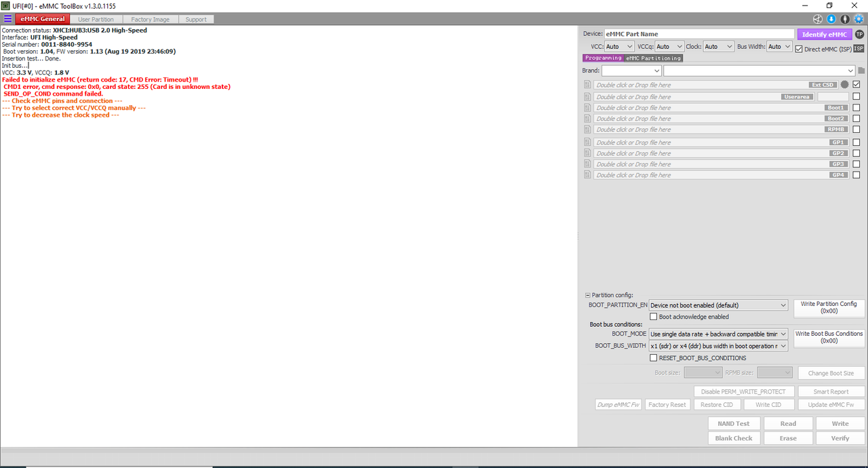Viewport: 868px width, 468px height.
Task: Open the VCC voltage dropdown
Action: pos(619,47)
